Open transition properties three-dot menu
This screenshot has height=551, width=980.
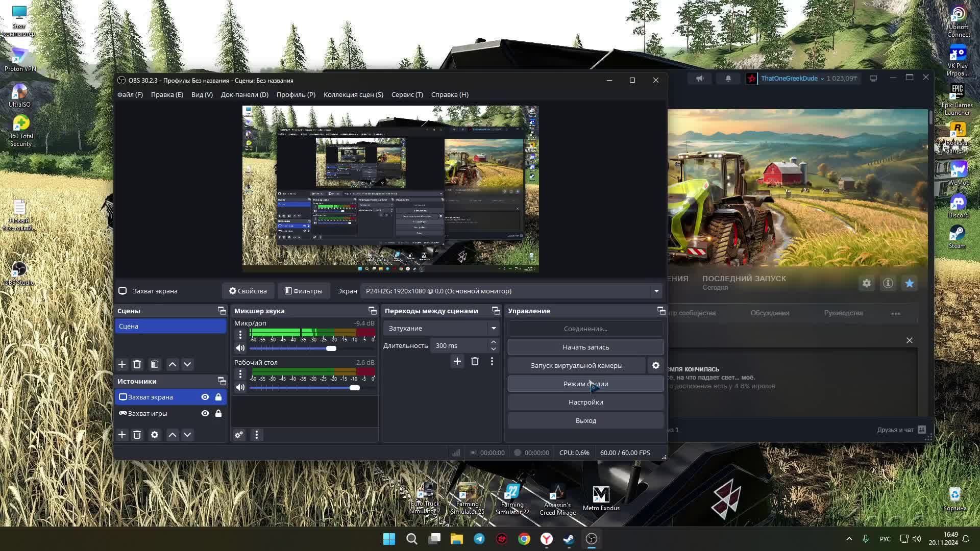tap(492, 361)
